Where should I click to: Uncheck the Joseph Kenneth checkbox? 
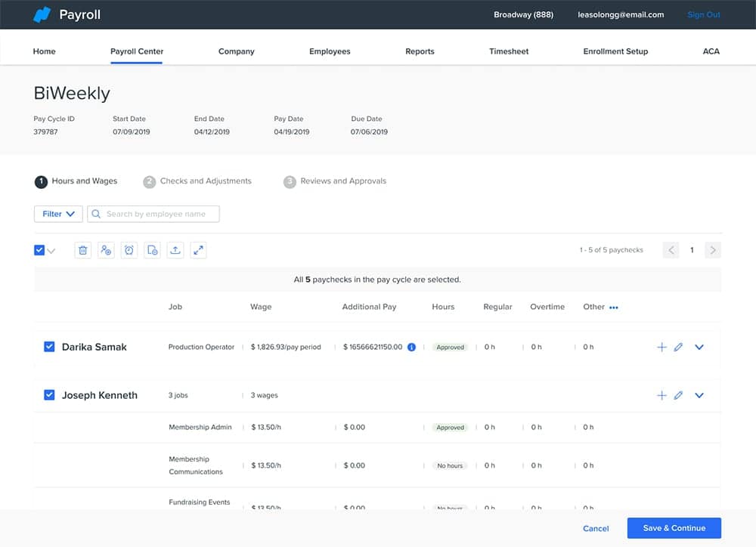point(49,394)
